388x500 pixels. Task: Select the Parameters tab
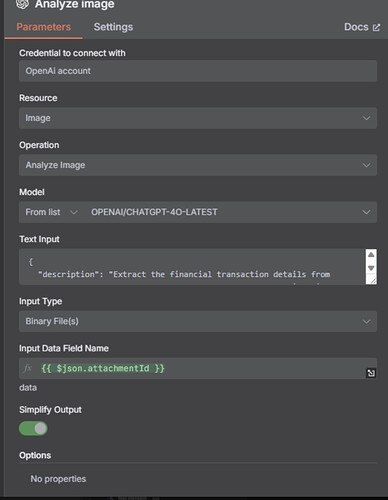tap(44, 27)
